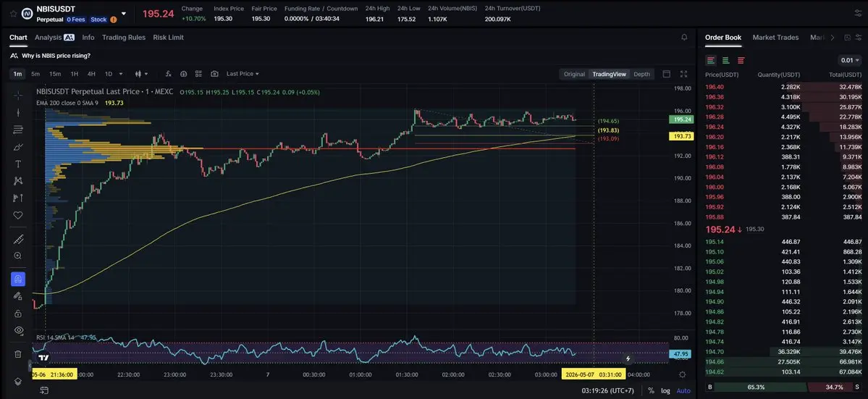Open the NBISUSDT pair selector dropdown arrow
This screenshot has width=868, height=399.
tap(124, 14)
